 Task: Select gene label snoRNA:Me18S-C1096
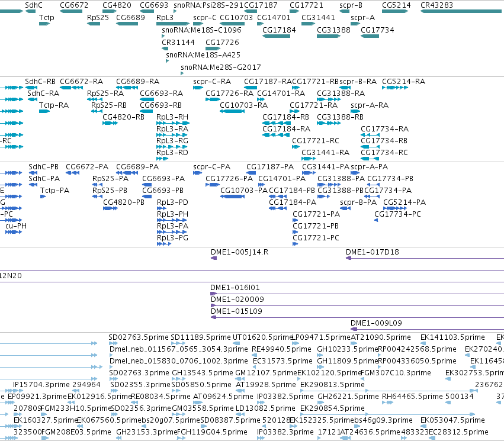201,30
